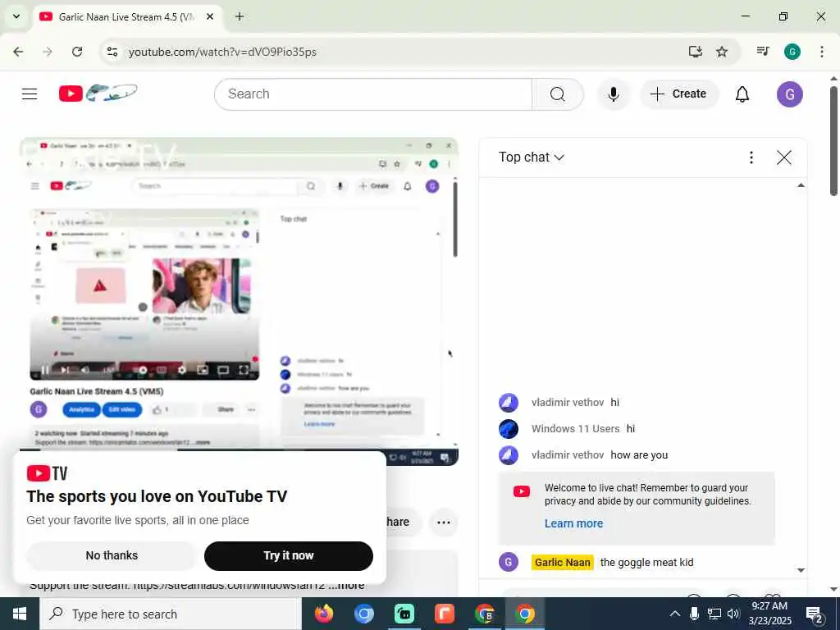Go back in browser history
Viewport: 840px width, 630px height.
coord(18,52)
